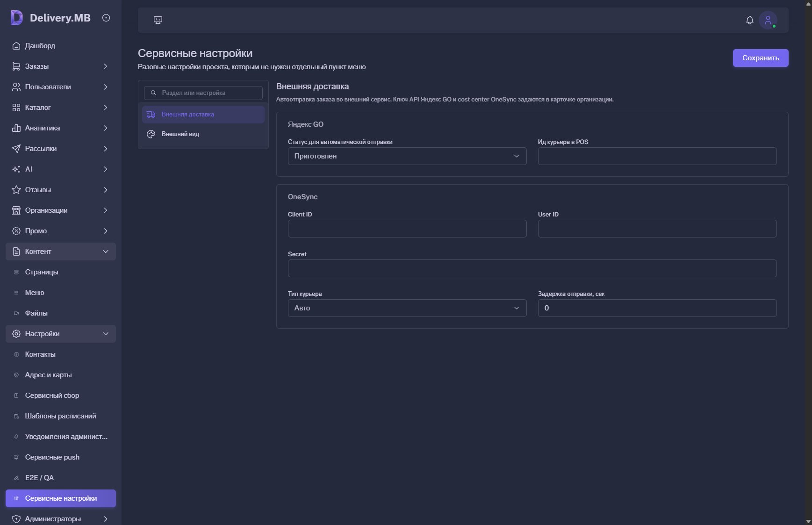
Task: Open Файлы in the sidebar
Action: 61,313
